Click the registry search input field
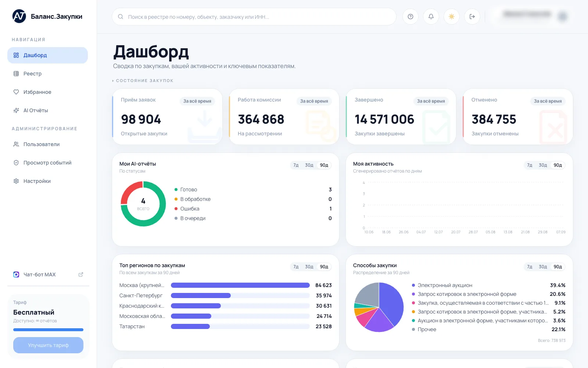588x368 pixels. click(x=254, y=17)
